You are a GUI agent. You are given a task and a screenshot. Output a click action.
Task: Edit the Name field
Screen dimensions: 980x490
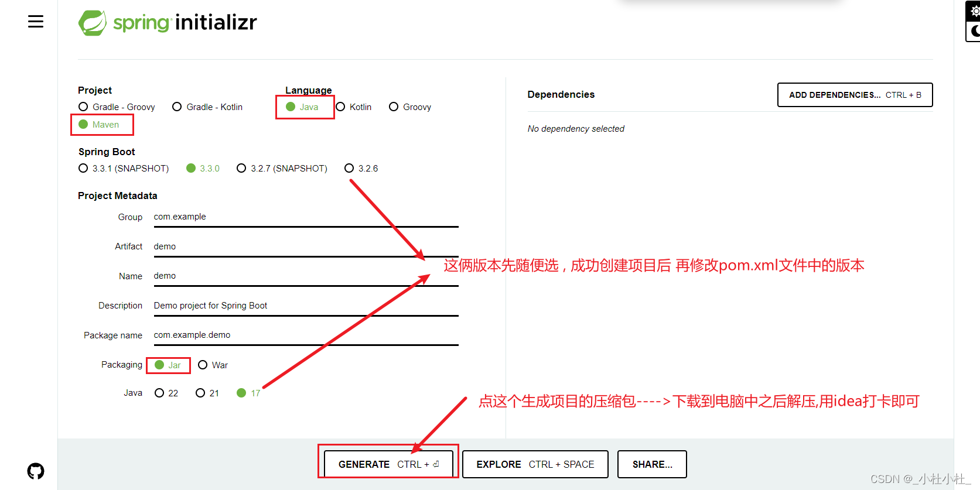point(306,276)
